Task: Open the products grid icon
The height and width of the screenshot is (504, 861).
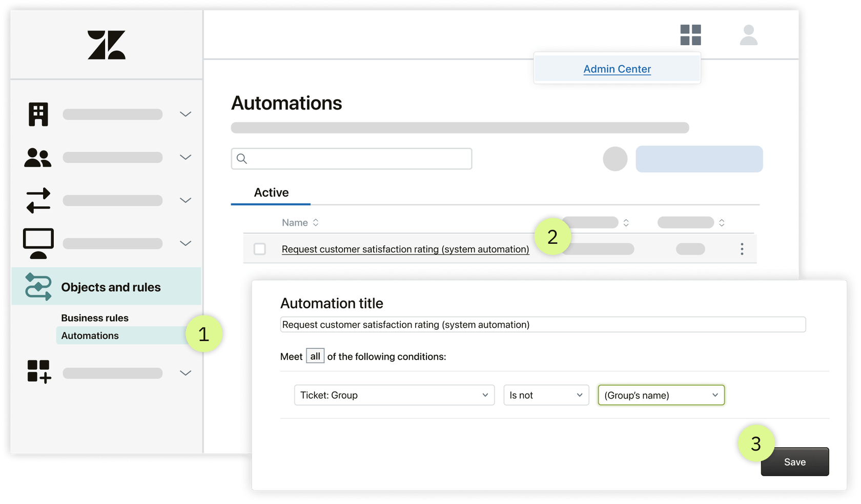Action: 690,35
